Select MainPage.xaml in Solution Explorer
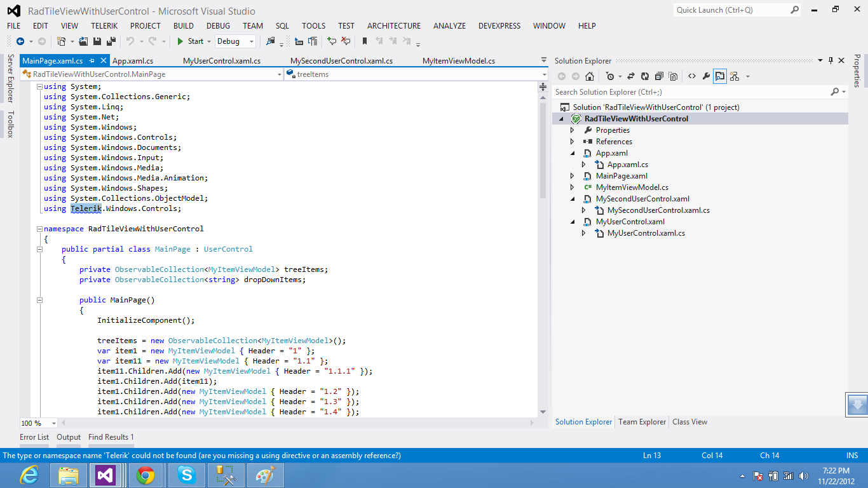This screenshot has width=868, height=488. [621, 176]
